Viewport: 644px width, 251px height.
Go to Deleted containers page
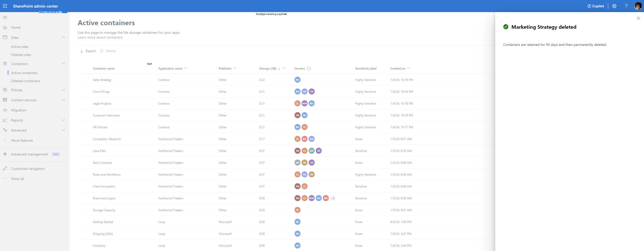tap(26, 81)
